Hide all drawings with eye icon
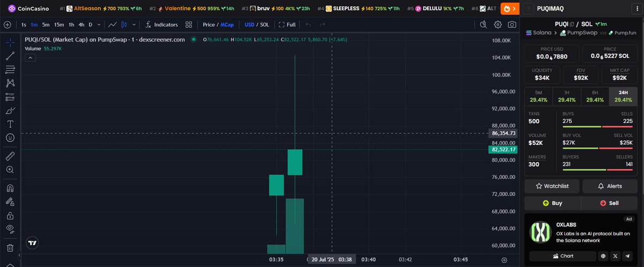This screenshot has height=267, width=644. click(10, 229)
